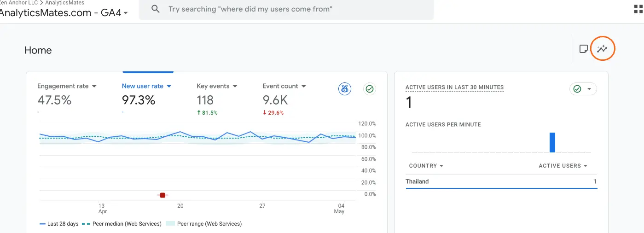Click the search magnifier icon

coord(156,9)
